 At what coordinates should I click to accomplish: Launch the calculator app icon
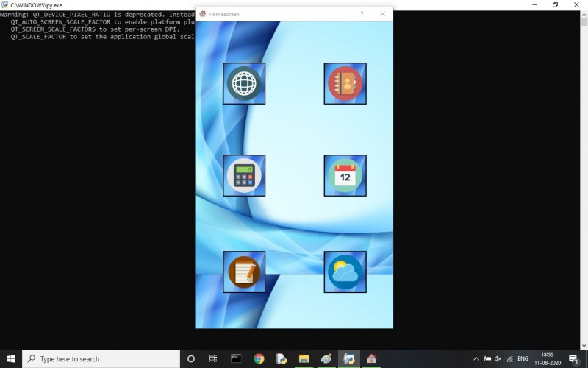point(244,175)
